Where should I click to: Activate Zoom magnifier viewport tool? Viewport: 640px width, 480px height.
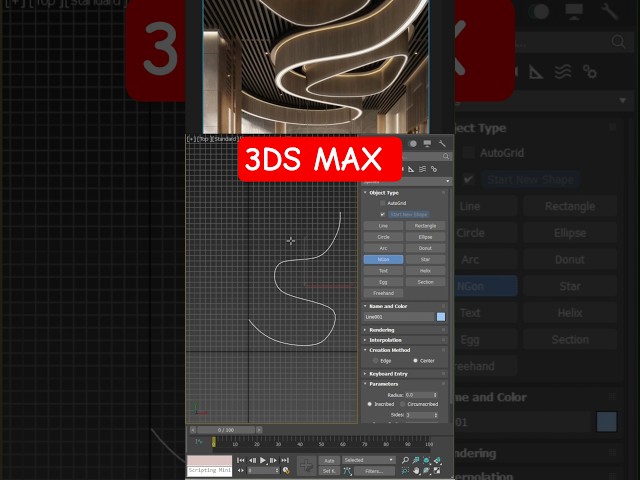405,460
